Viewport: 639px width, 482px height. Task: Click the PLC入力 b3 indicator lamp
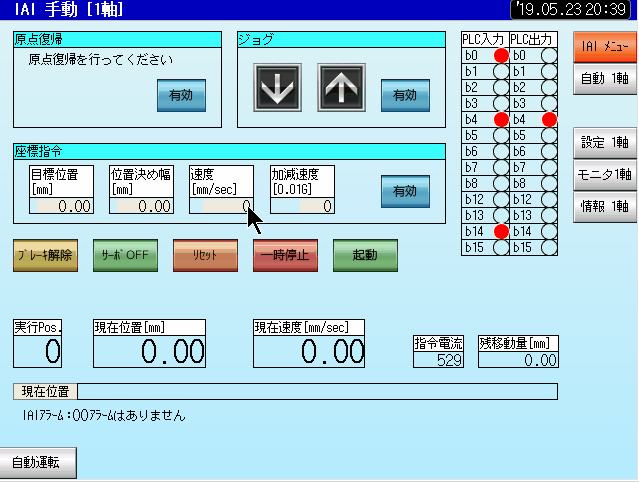501,103
